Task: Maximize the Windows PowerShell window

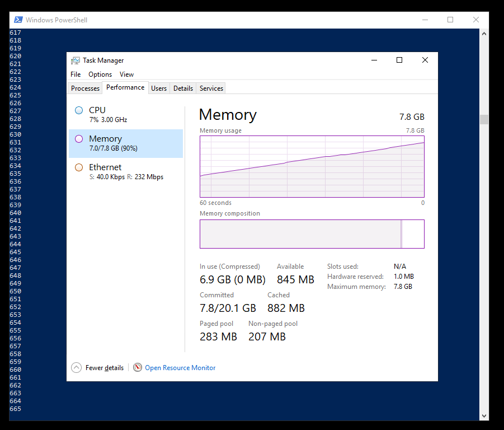Action: click(450, 20)
